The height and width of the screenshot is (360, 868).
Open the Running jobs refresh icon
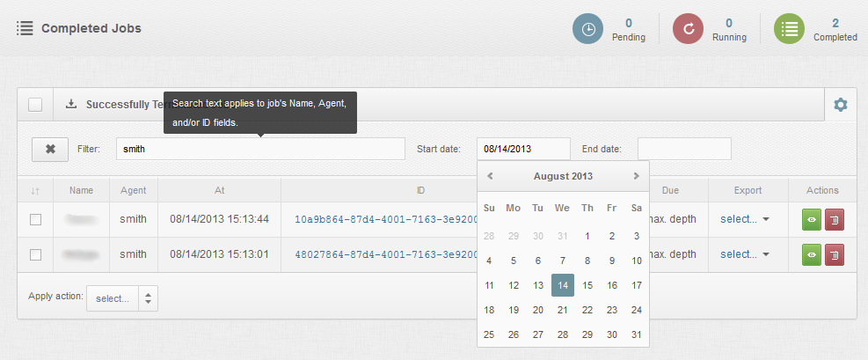point(689,29)
